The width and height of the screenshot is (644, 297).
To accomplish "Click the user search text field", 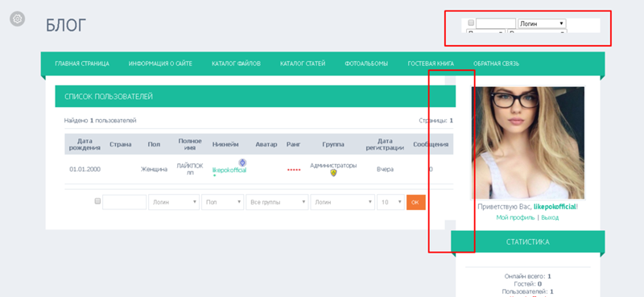I will click(x=125, y=202).
